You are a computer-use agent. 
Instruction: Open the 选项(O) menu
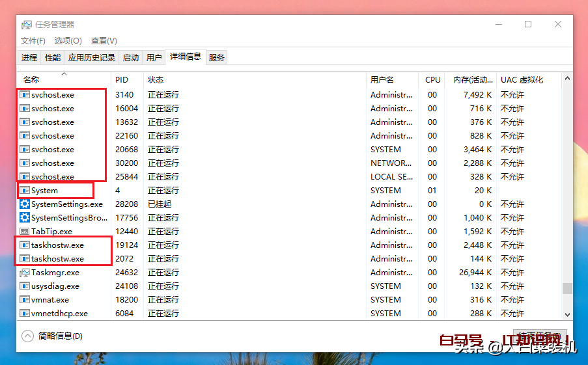click(68, 41)
